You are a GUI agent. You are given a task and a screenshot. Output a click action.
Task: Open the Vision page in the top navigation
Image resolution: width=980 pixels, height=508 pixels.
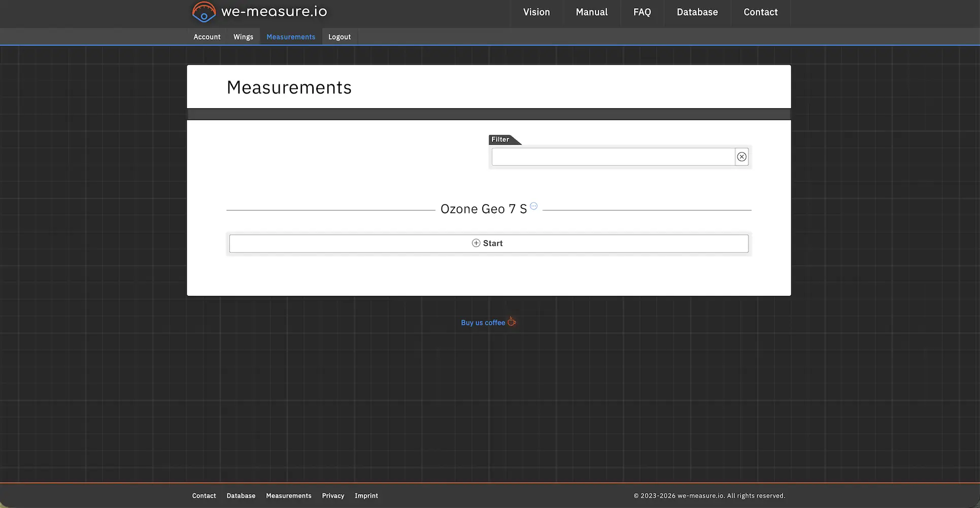coord(536,12)
